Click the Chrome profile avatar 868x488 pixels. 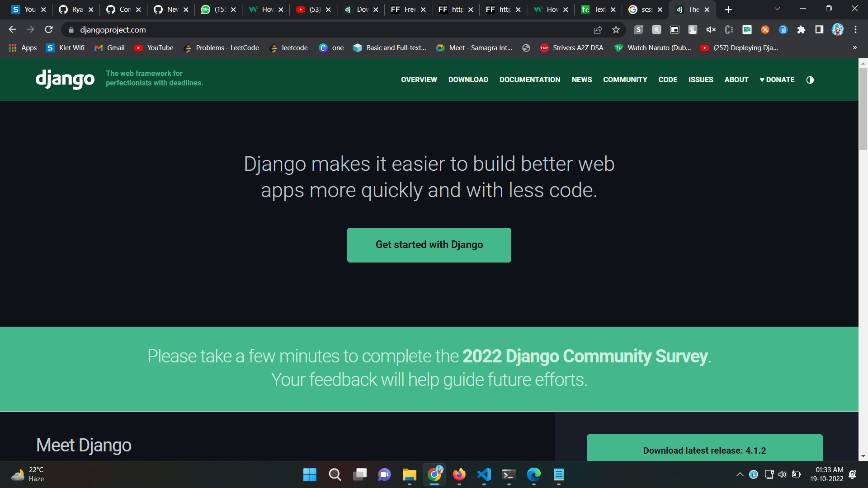839,30
